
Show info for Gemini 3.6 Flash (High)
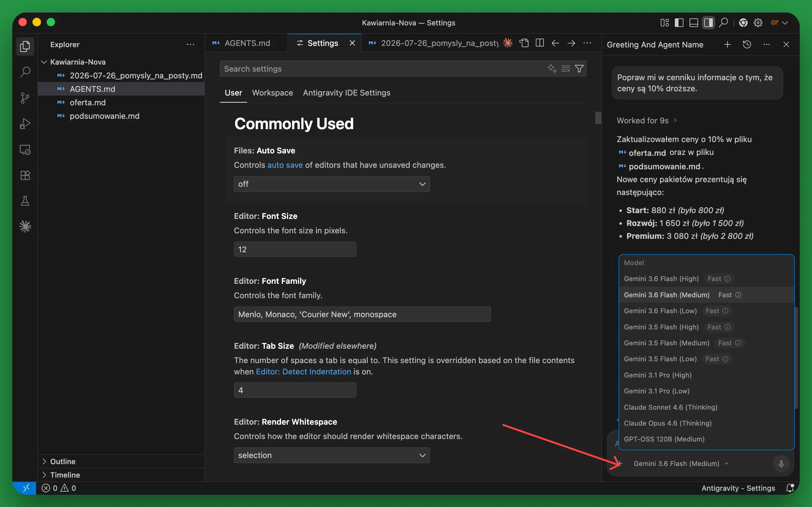pyautogui.click(x=727, y=279)
